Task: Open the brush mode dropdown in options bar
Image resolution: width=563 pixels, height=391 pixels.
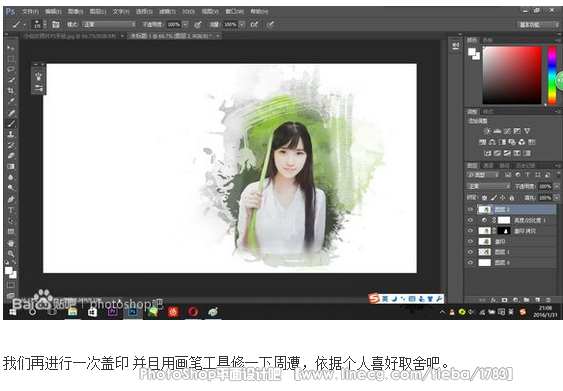Action: click(109, 24)
